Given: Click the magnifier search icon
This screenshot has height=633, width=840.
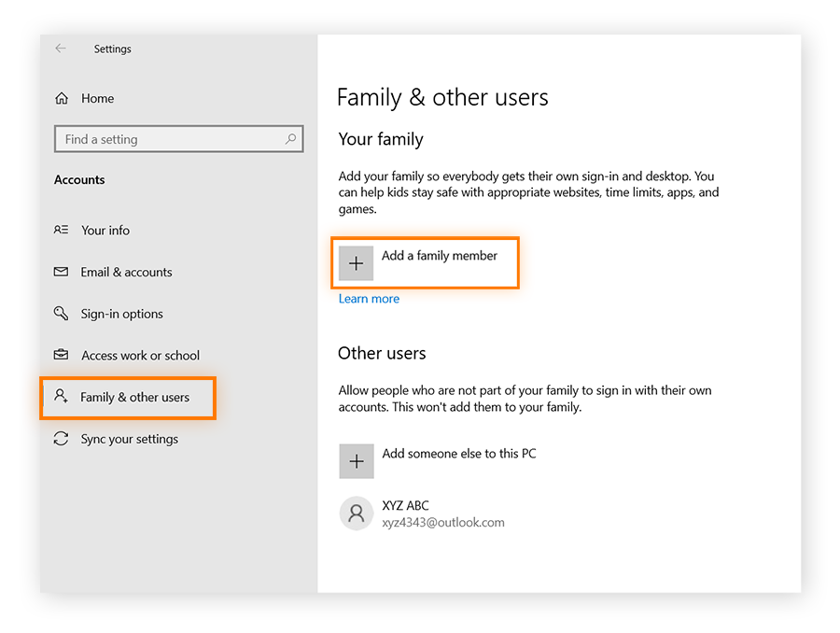Looking at the screenshot, I should [x=290, y=139].
